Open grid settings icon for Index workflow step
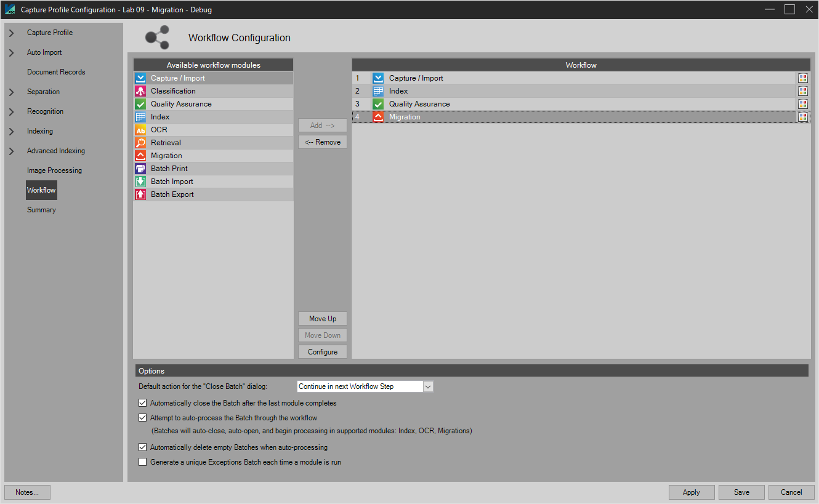 803,91
